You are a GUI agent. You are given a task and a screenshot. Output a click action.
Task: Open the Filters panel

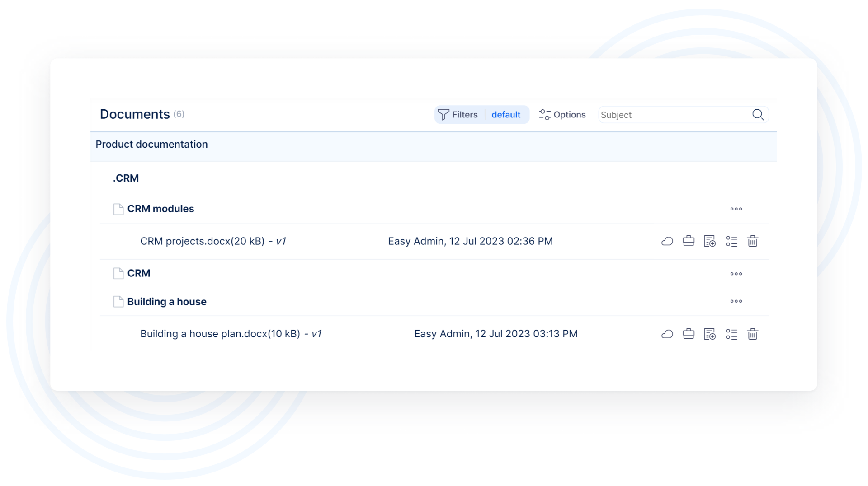[458, 115]
